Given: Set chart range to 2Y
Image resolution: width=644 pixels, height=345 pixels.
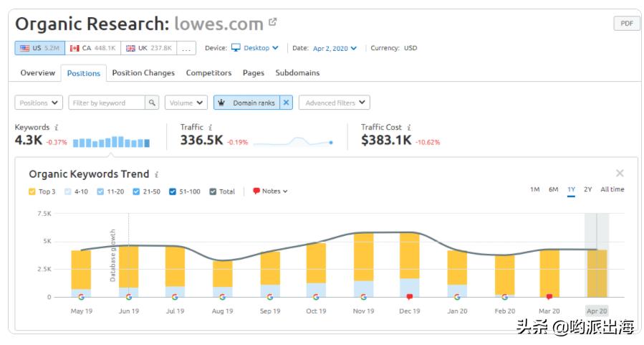Looking at the screenshot, I should point(587,189).
